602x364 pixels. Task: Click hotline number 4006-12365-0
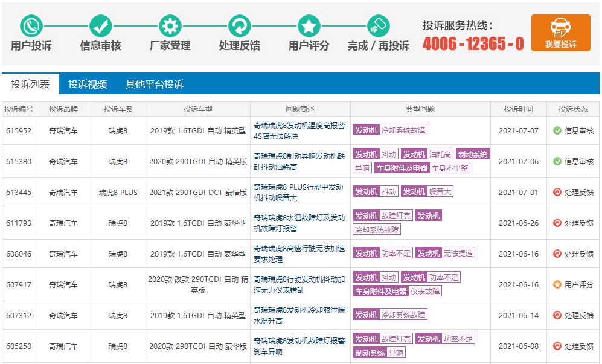click(473, 43)
